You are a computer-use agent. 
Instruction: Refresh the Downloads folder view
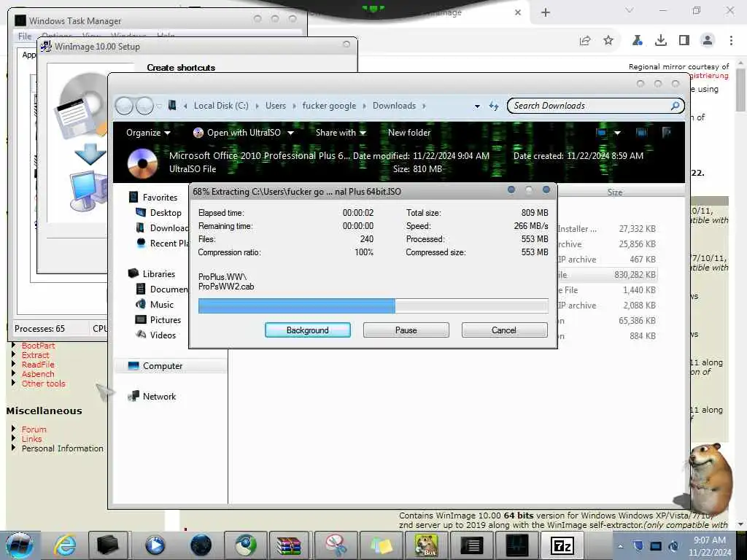click(494, 106)
